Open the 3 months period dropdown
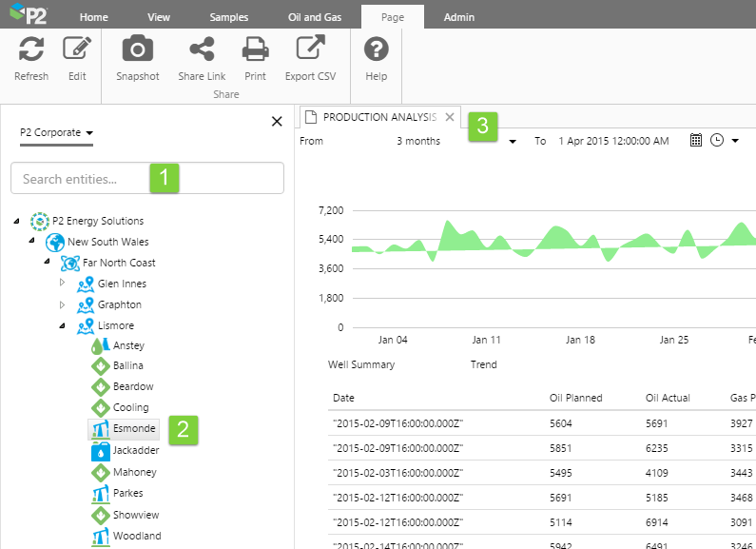 tap(513, 142)
